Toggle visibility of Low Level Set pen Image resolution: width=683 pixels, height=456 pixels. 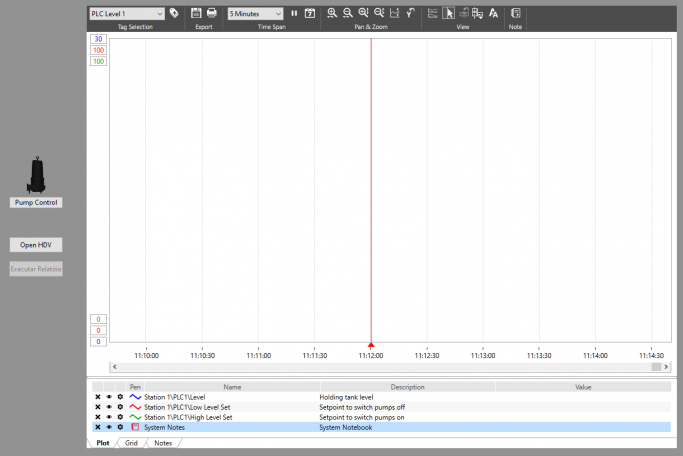tap(109, 407)
